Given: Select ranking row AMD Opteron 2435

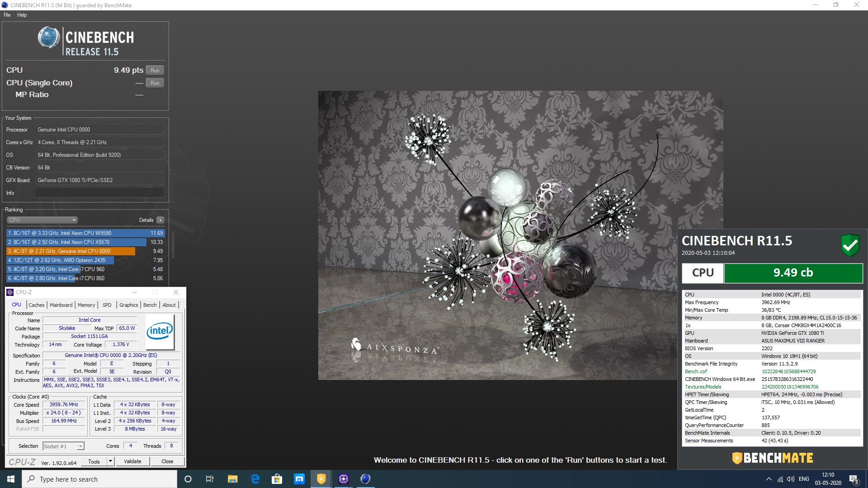Looking at the screenshot, I should pyautogui.click(x=85, y=260).
